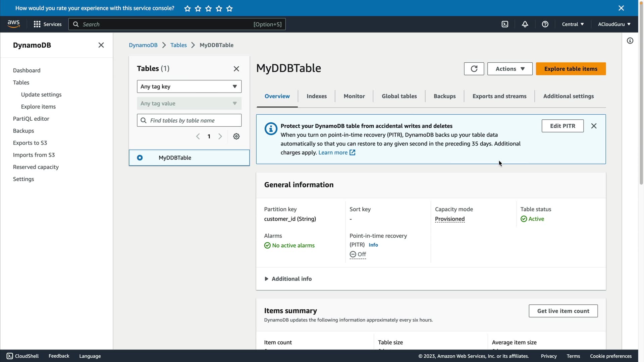Click the help question mark icon
The image size is (644, 362).
[x=545, y=24]
